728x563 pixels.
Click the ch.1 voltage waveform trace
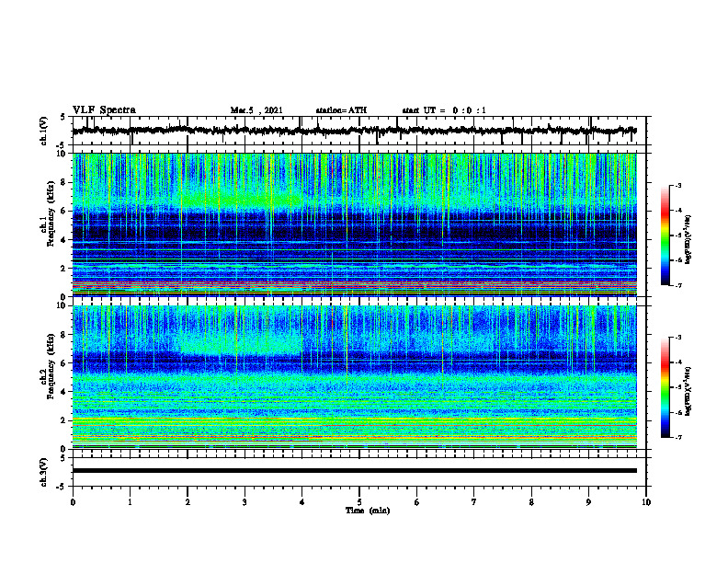[x=354, y=131]
